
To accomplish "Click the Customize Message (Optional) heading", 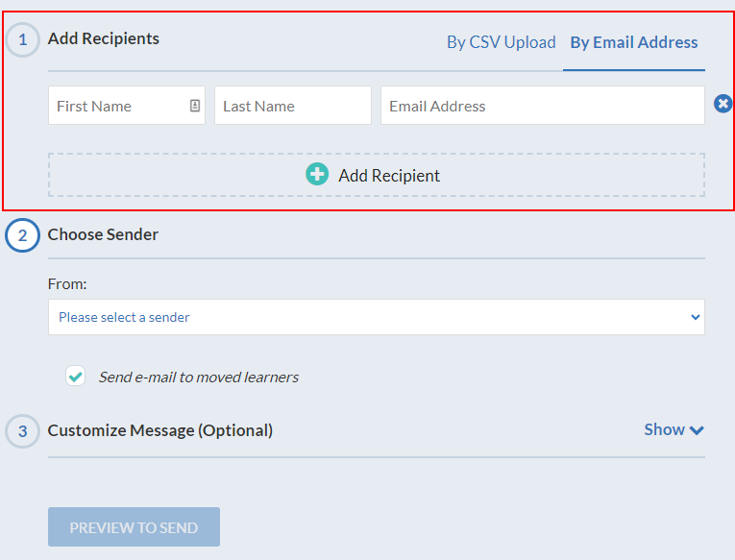I will click(160, 430).
